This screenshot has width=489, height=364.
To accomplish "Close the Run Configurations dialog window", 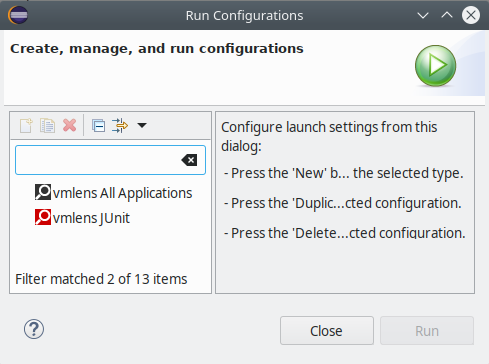I will pos(471,15).
